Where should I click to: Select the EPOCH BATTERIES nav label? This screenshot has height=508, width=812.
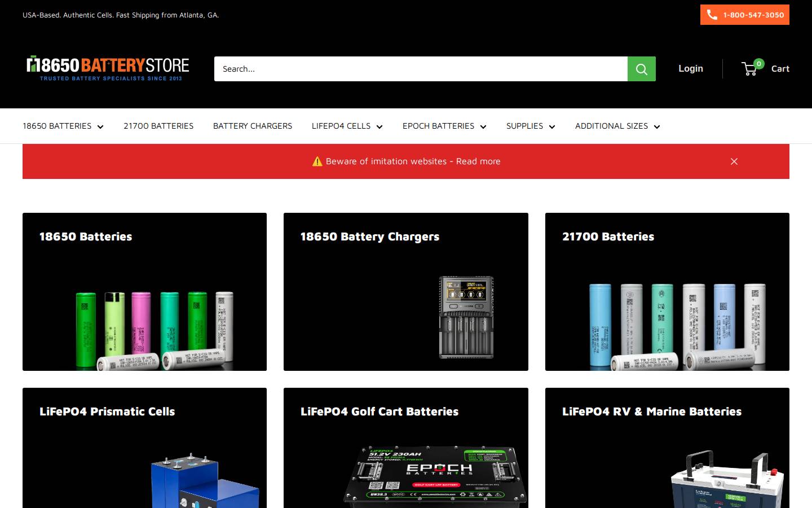pos(438,126)
